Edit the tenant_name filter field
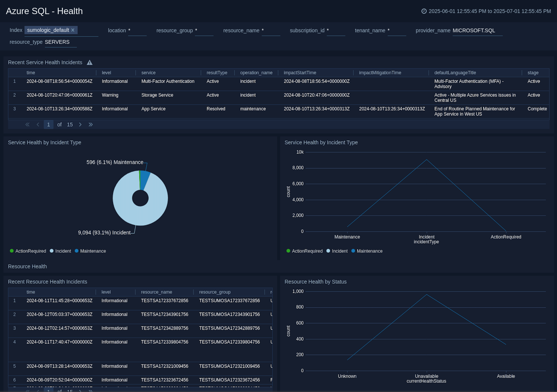The height and width of the screenshot is (392, 557). click(397, 30)
